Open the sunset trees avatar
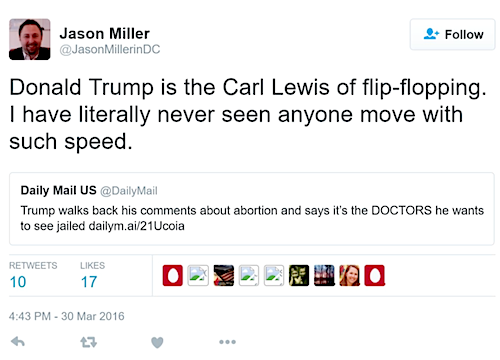The image size is (500, 360). pyautogui.click(x=324, y=276)
